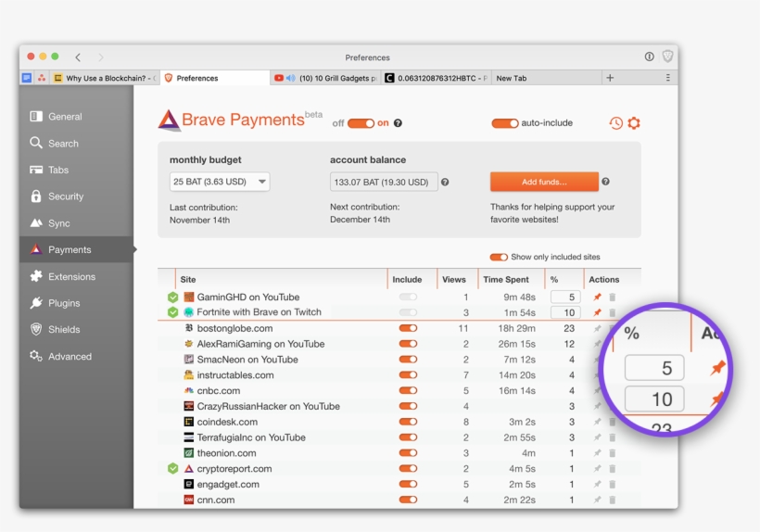This screenshot has width=760, height=532.
Task: Toggle Brave Payments off/on switch
Action: pos(361,123)
